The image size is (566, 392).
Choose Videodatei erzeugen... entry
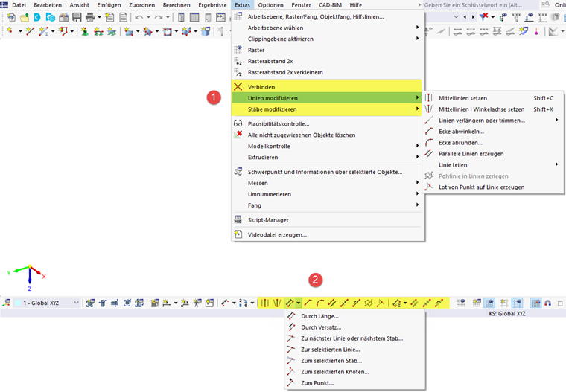click(x=328, y=234)
